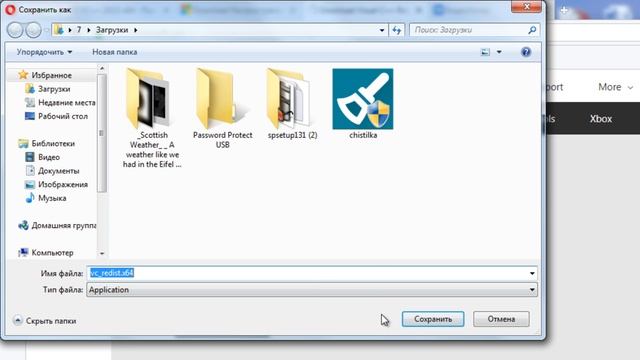Open the Упорядочить menu
Image resolution: width=640 pixels, height=360 pixels.
pos(44,52)
